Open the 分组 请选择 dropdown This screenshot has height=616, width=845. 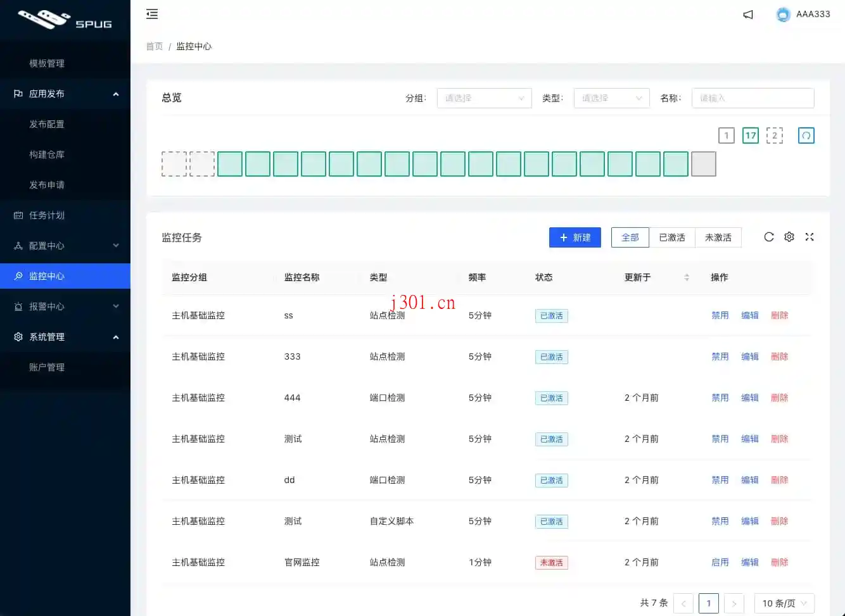(x=484, y=98)
